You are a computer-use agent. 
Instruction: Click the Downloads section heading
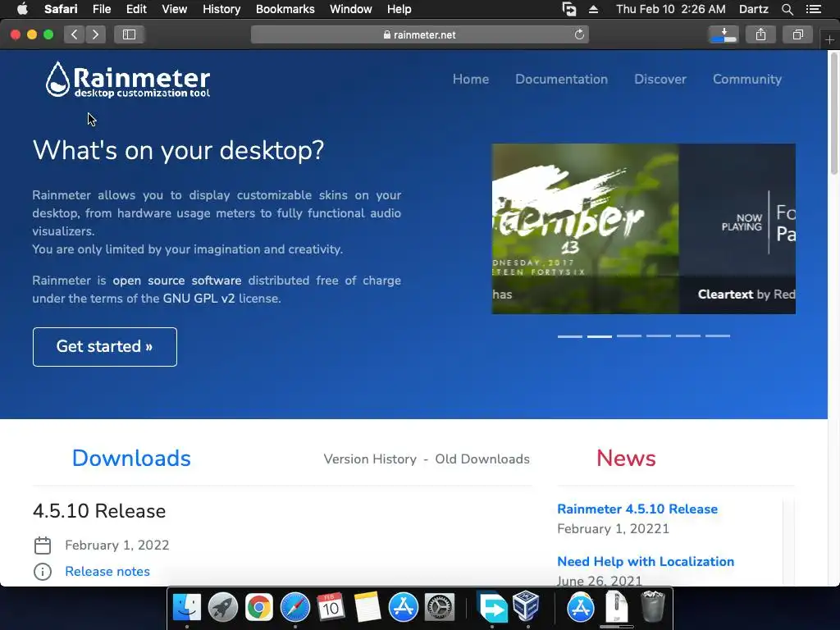coord(131,459)
